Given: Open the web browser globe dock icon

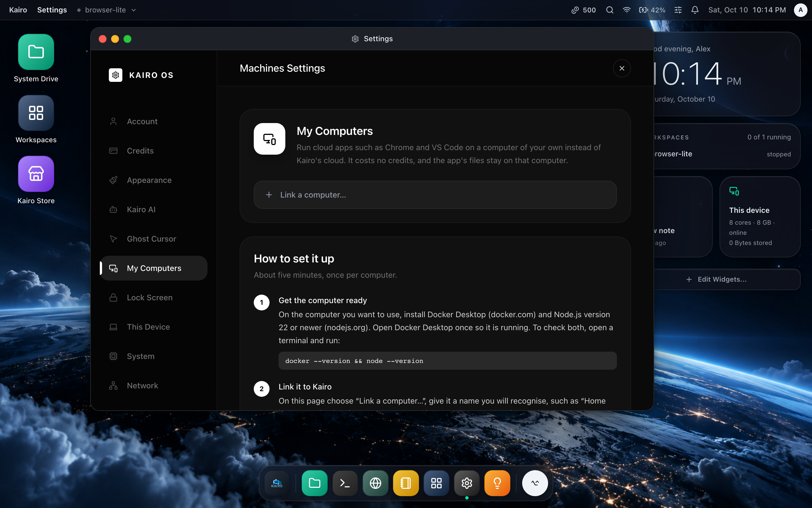Looking at the screenshot, I should point(376,483).
